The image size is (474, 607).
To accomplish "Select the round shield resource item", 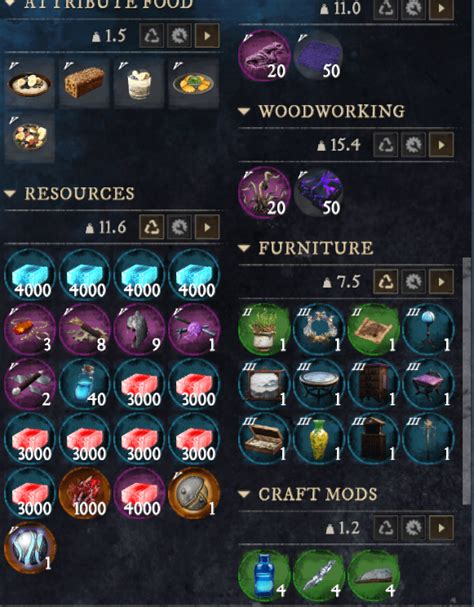I will click(x=194, y=493).
